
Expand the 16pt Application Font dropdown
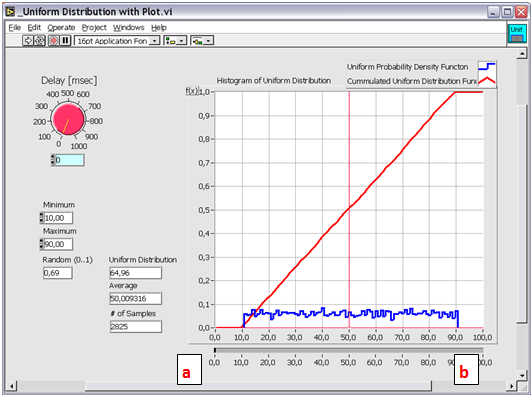(x=117, y=41)
